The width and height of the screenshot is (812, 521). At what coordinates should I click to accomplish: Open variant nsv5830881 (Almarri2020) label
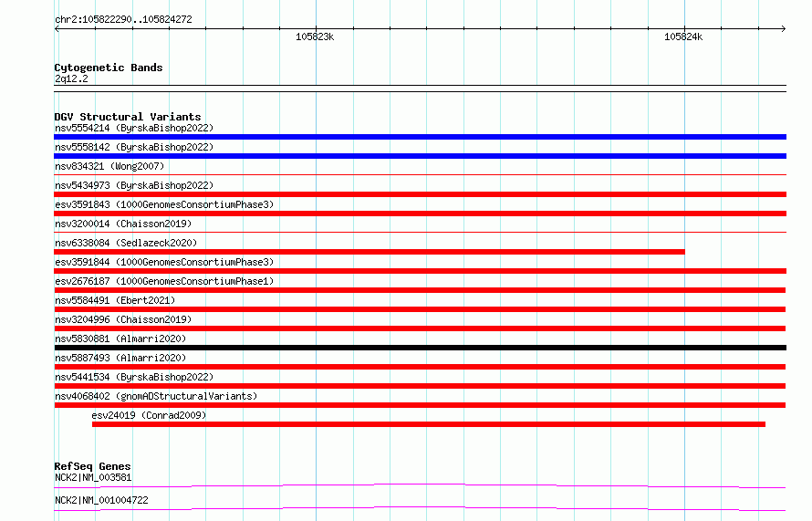120,339
